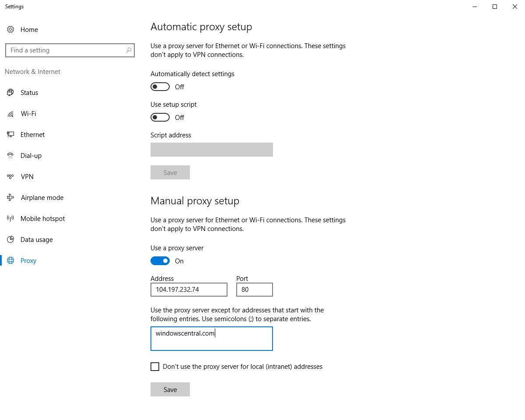Viewport: 525px width, 420px height.
Task: Check Don't use proxy for intranet addresses
Action: click(155, 367)
